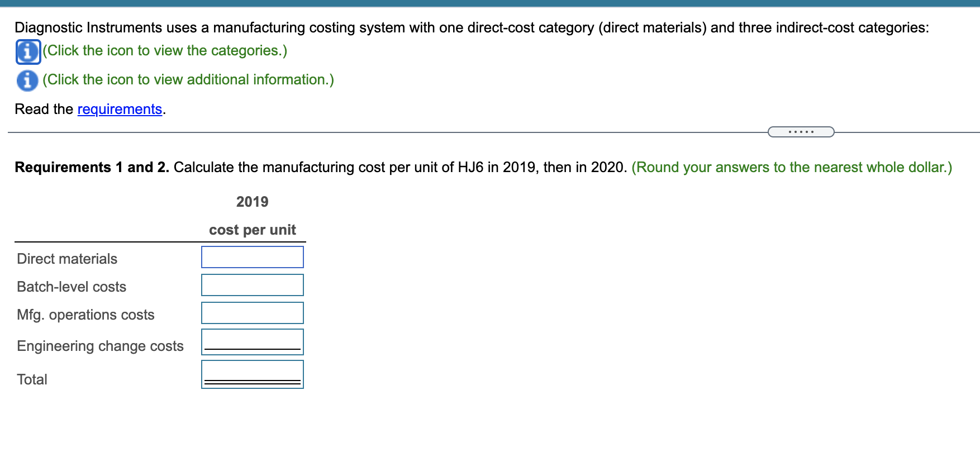Image resolution: width=980 pixels, height=466 pixels.
Task: Click the Batch-level costs answer field
Action: point(252,285)
